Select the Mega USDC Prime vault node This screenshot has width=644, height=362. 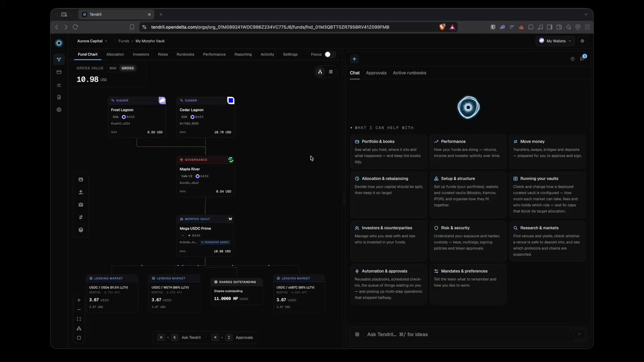[x=206, y=236]
